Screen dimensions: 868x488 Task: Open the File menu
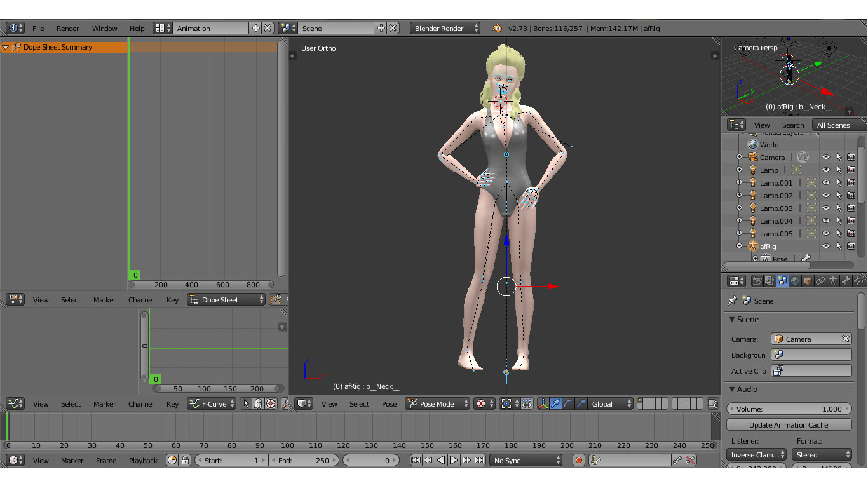point(39,28)
